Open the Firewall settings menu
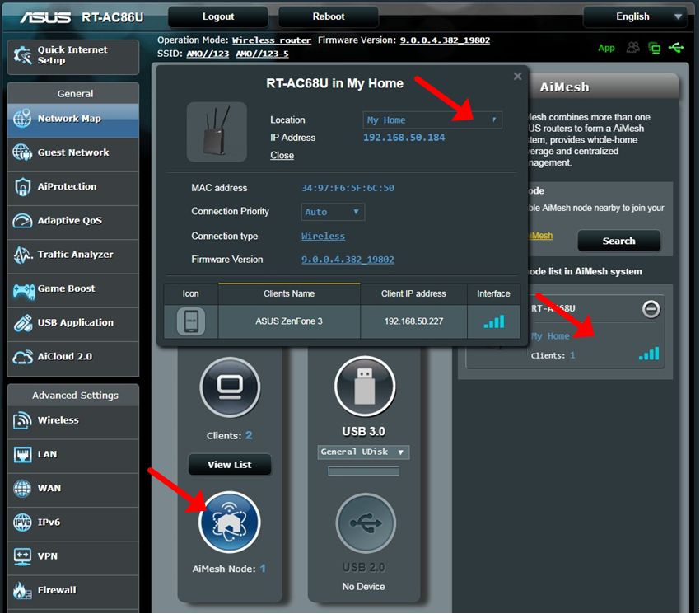 point(73,590)
